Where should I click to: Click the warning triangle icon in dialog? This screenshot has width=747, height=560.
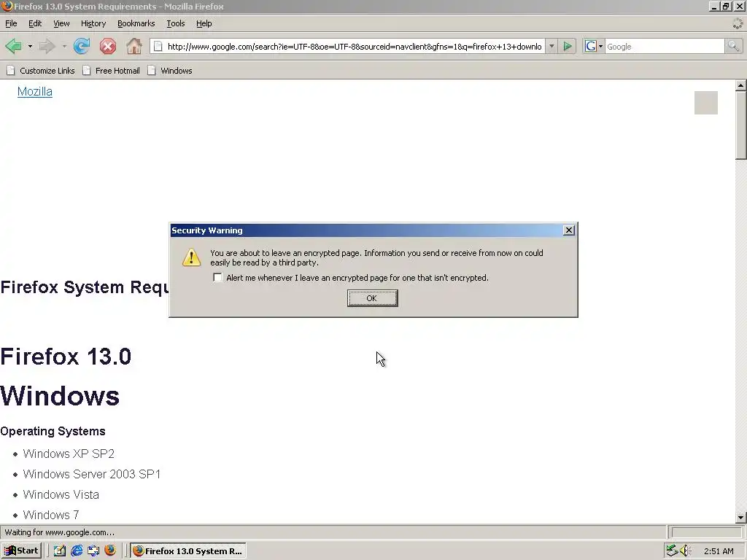coord(192,257)
